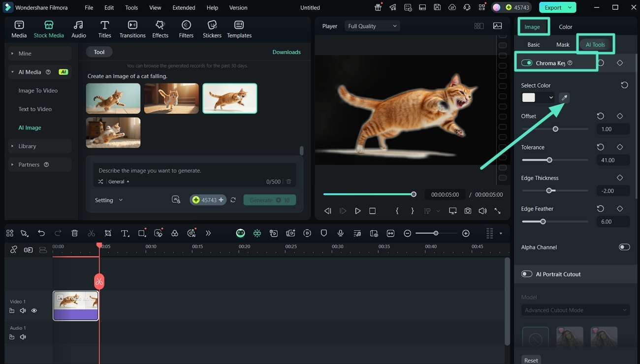Mute the Video 1 track

click(x=23, y=310)
